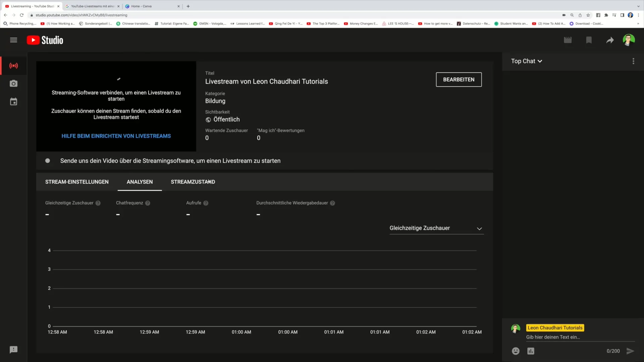Select the YouTube Studio home menu icon
This screenshot has height=362, width=644.
point(14,40)
